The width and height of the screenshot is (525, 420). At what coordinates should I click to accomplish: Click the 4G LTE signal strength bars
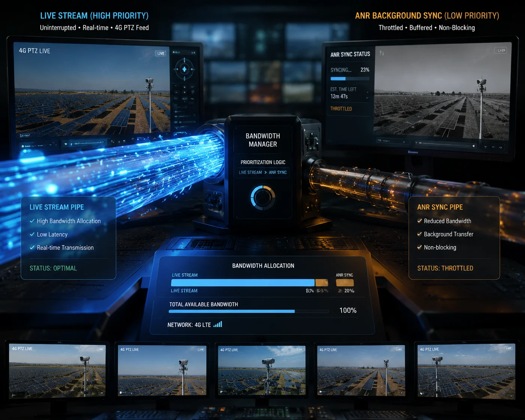[218, 324]
